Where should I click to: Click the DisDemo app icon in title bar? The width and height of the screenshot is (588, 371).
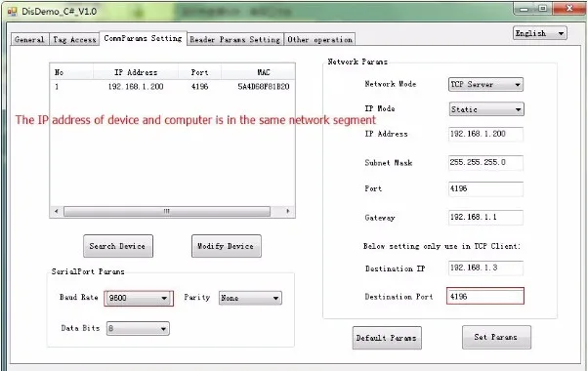12,12
